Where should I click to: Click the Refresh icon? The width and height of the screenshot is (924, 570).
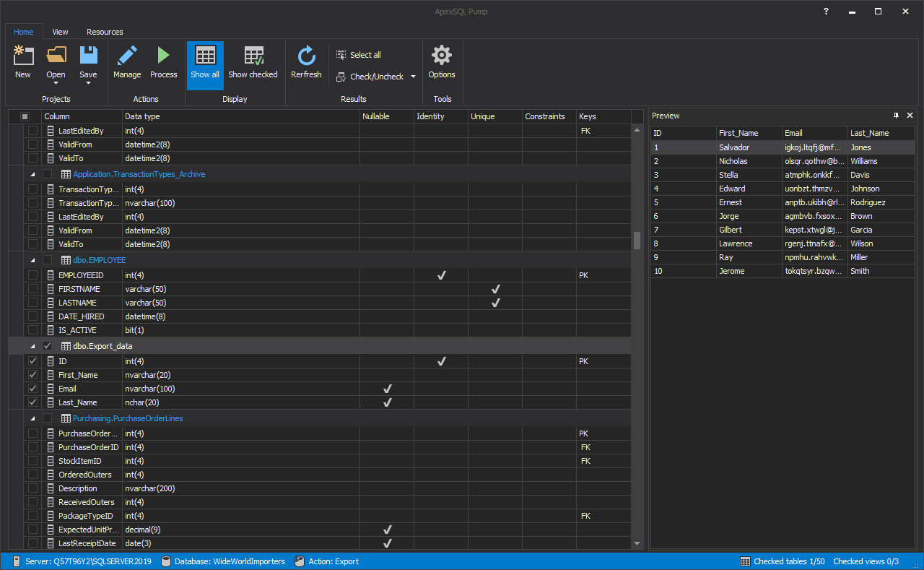(306, 56)
